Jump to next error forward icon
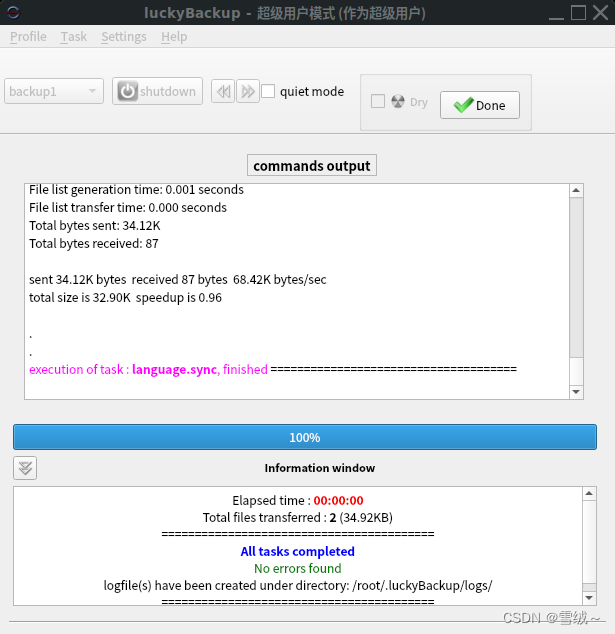 247,91
